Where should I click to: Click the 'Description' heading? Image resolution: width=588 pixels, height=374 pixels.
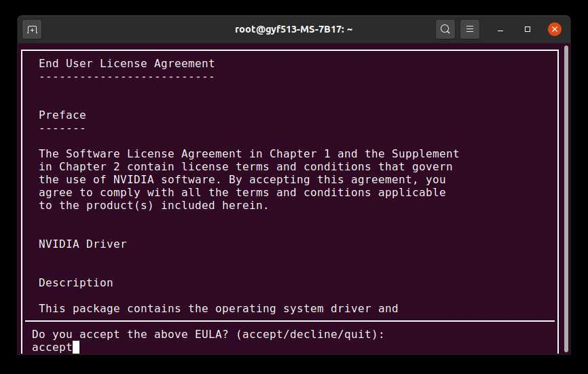76,282
